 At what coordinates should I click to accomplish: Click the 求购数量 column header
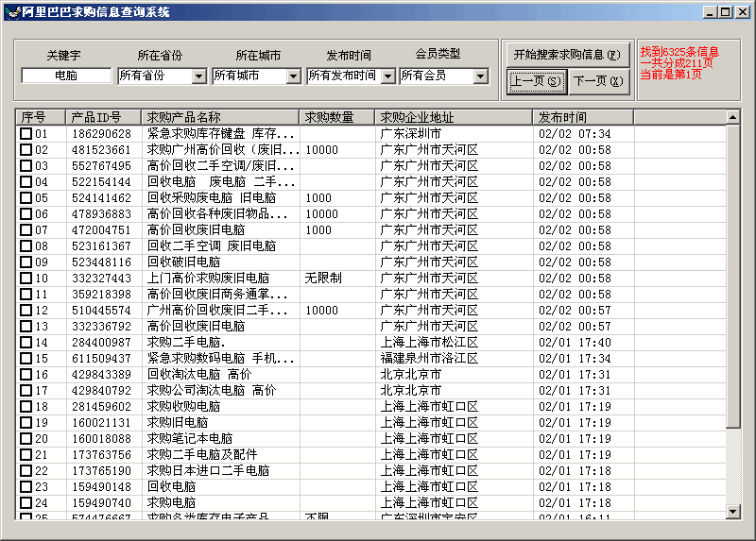click(x=337, y=117)
